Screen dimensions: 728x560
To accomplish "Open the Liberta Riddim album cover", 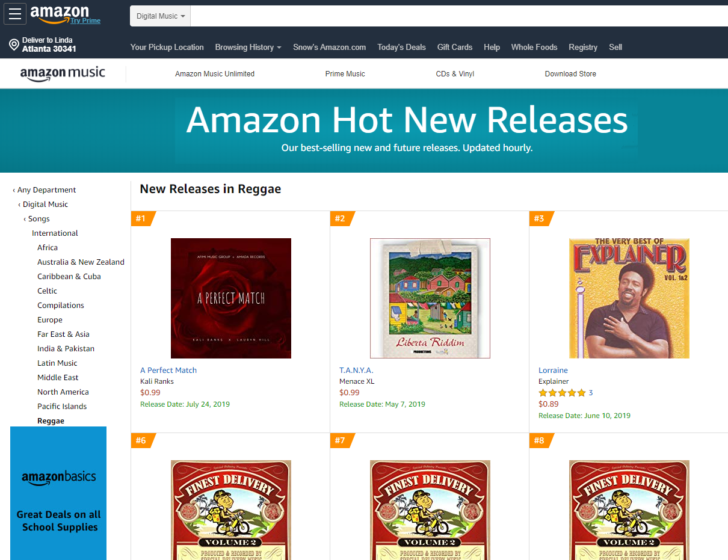I will tap(430, 298).
